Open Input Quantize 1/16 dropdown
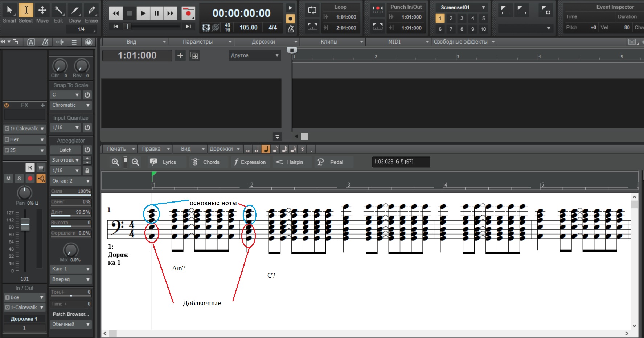Screen dimensions: 644x338 (x=66, y=128)
